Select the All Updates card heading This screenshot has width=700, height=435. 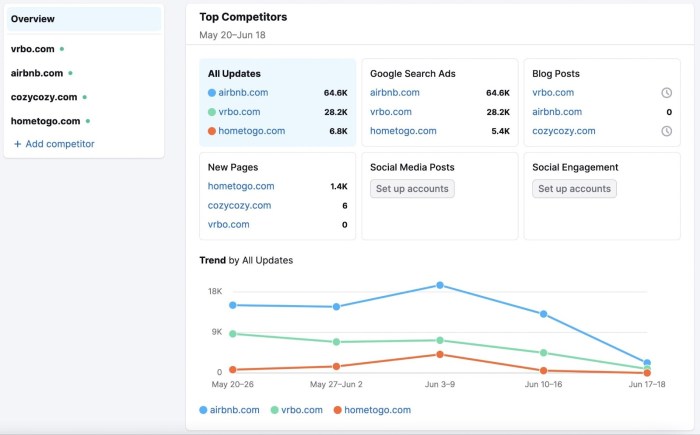click(234, 74)
